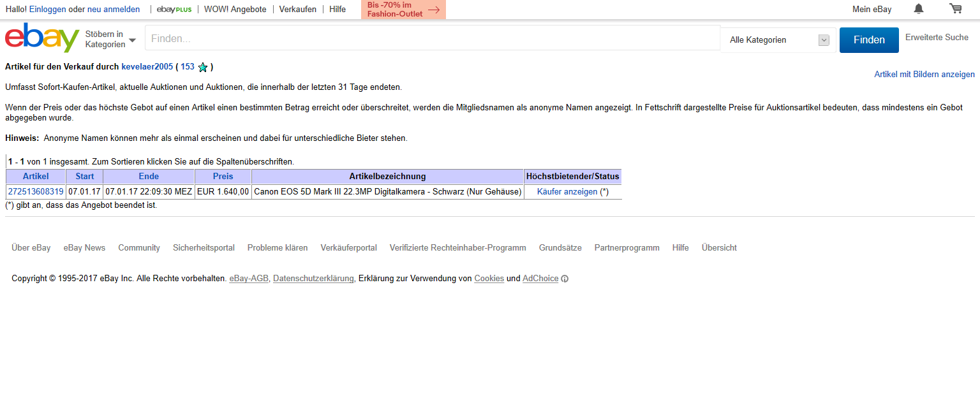Open the 'Cookies' link
The width and height of the screenshot is (980, 417).
489,279
